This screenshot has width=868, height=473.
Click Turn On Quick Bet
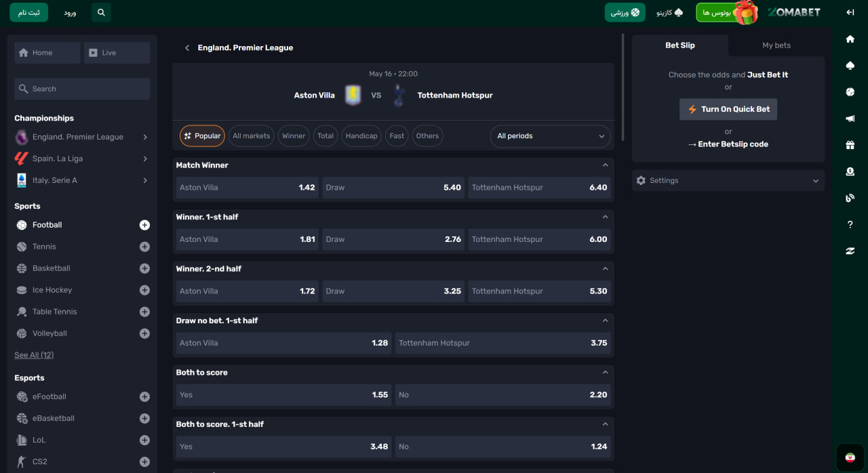728,109
